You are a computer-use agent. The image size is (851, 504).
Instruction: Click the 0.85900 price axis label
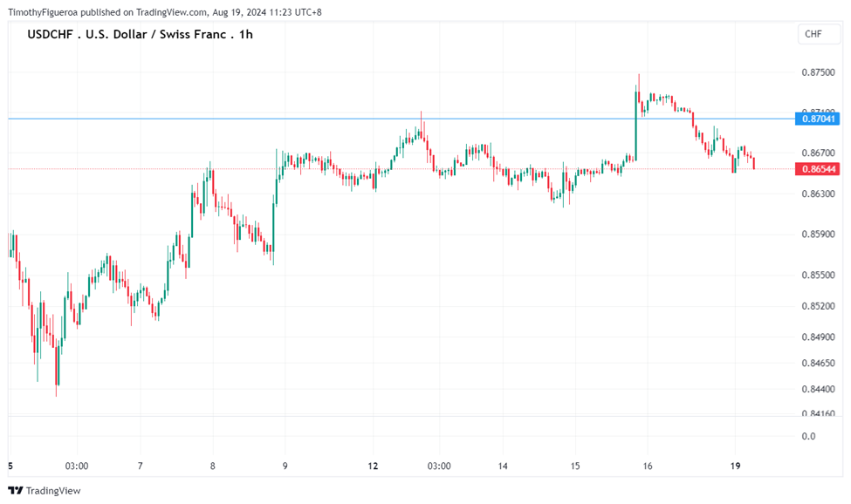817,234
